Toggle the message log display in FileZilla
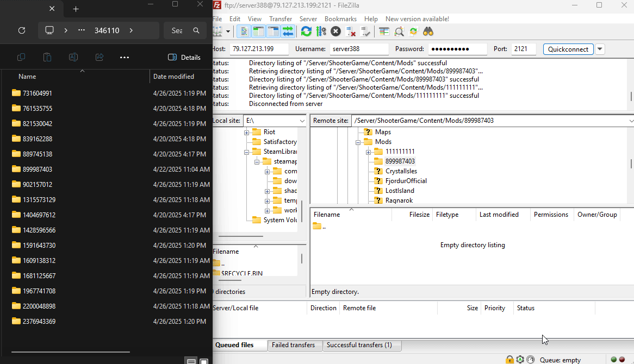This screenshot has width=634, height=364. point(244,32)
